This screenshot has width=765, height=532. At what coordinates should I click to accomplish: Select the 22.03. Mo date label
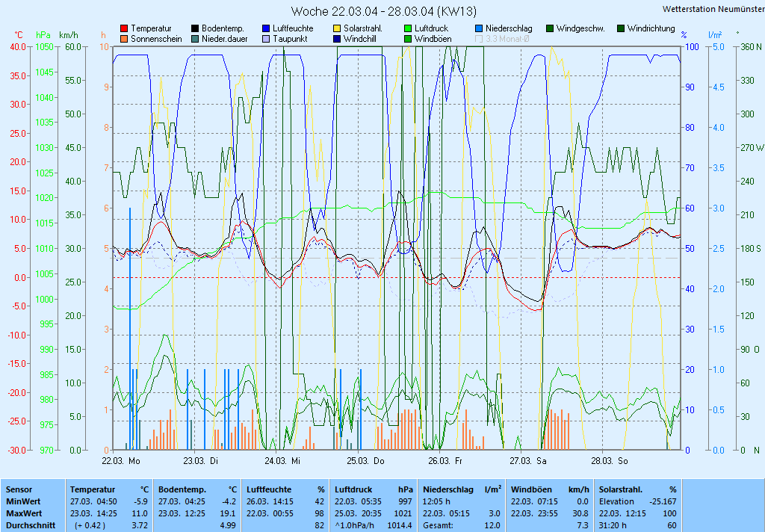(121, 461)
